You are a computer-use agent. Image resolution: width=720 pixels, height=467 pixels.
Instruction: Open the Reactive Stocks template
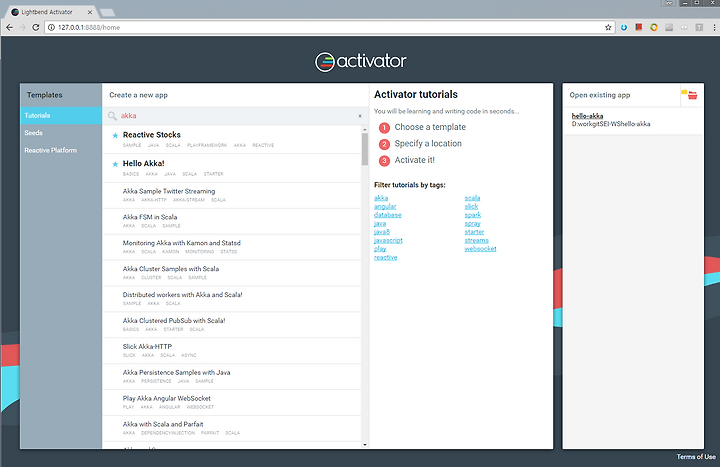[231, 140]
